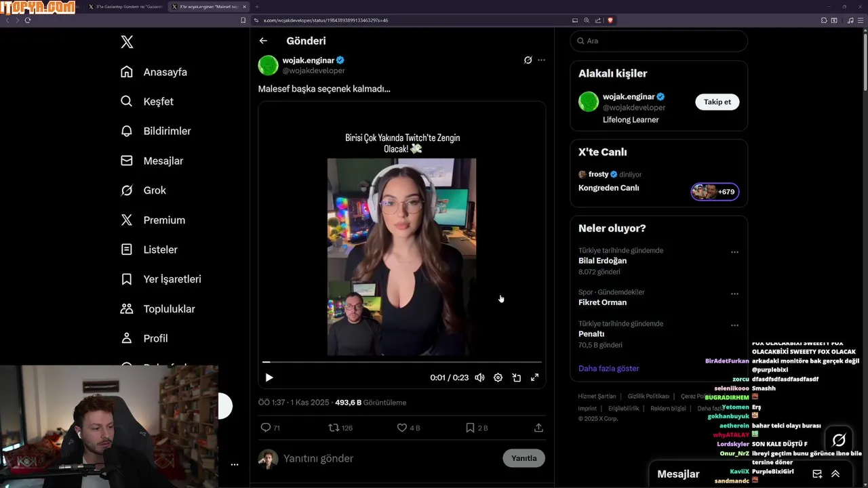Image resolution: width=868 pixels, height=488 pixels.
Task: Click Daha fazla göster under trends
Action: pyautogui.click(x=608, y=369)
